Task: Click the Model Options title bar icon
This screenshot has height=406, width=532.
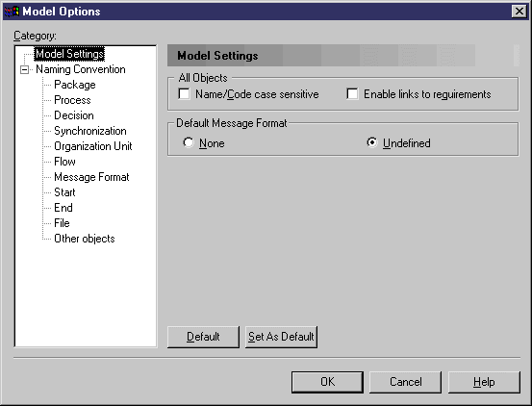Action: click(x=12, y=12)
